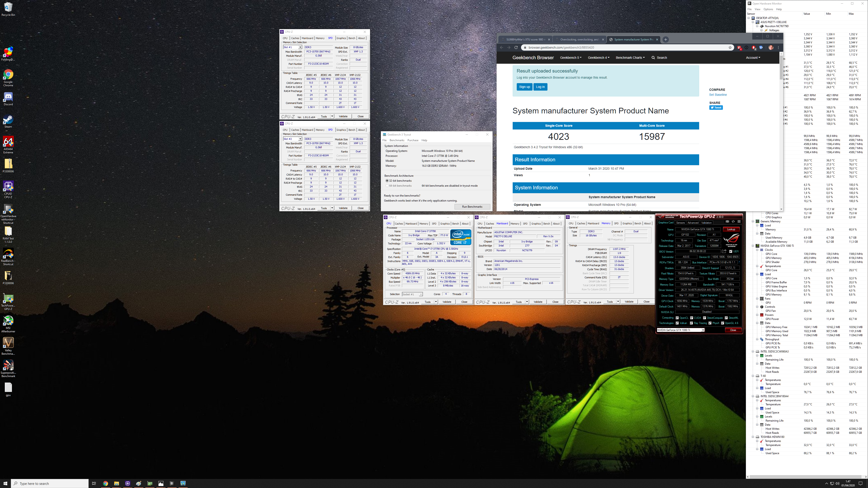The width and height of the screenshot is (868, 488).
Task: Select the Valley Benchmark desktop icon
Action: (8, 347)
